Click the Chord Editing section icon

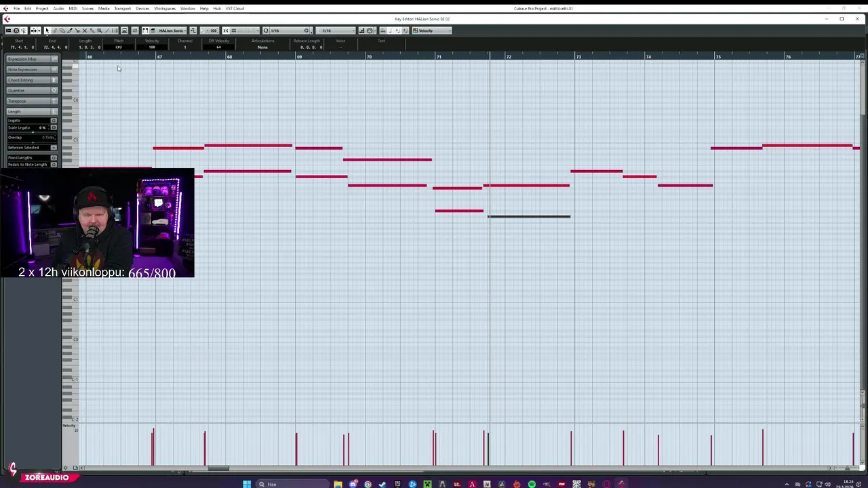54,80
